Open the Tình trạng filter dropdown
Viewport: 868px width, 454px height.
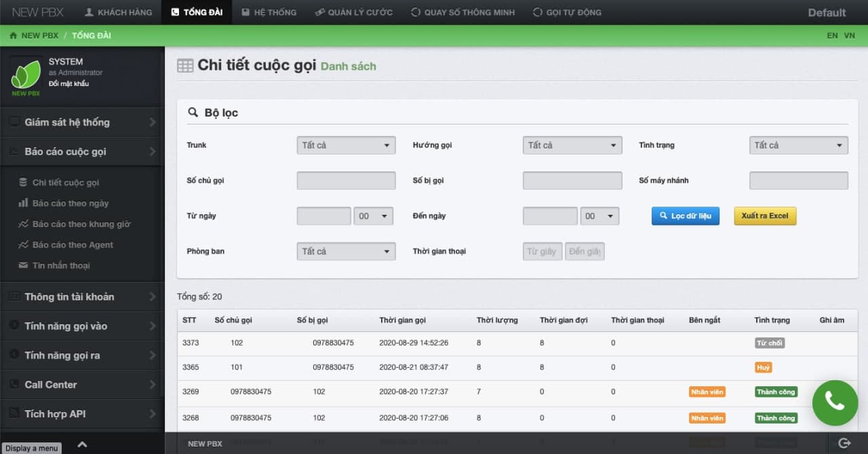pos(799,145)
